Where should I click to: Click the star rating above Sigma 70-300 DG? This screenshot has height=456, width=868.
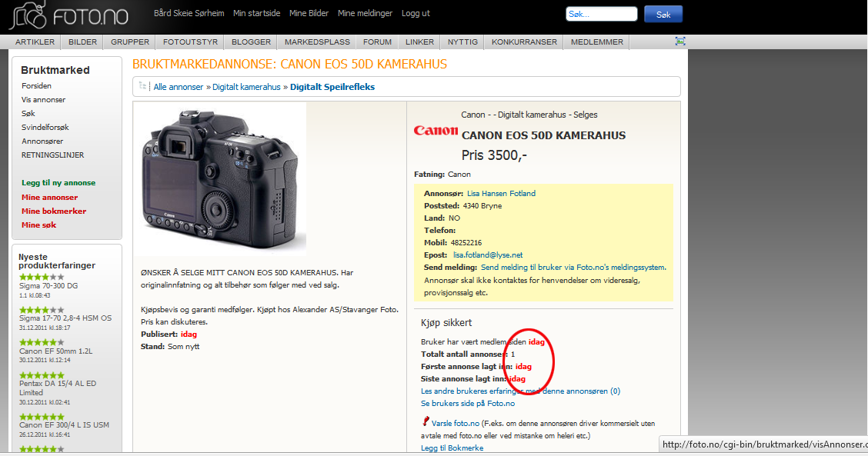pos(42,277)
